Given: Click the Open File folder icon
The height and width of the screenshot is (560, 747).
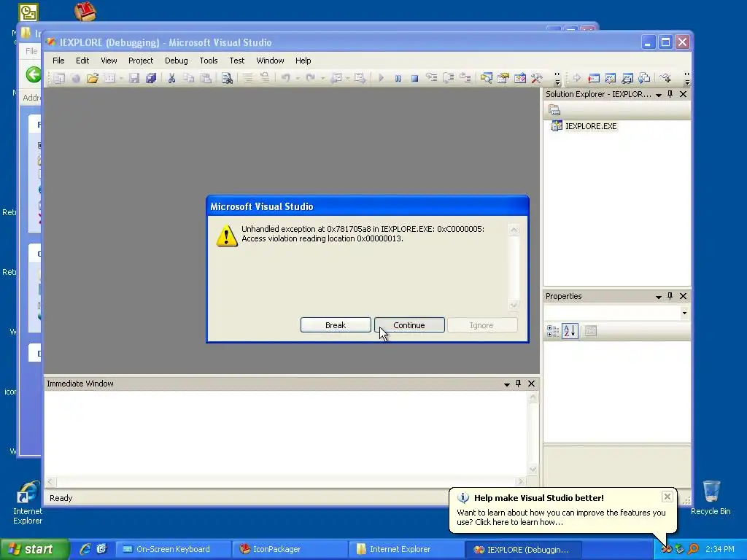Looking at the screenshot, I should (x=93, y=78).
